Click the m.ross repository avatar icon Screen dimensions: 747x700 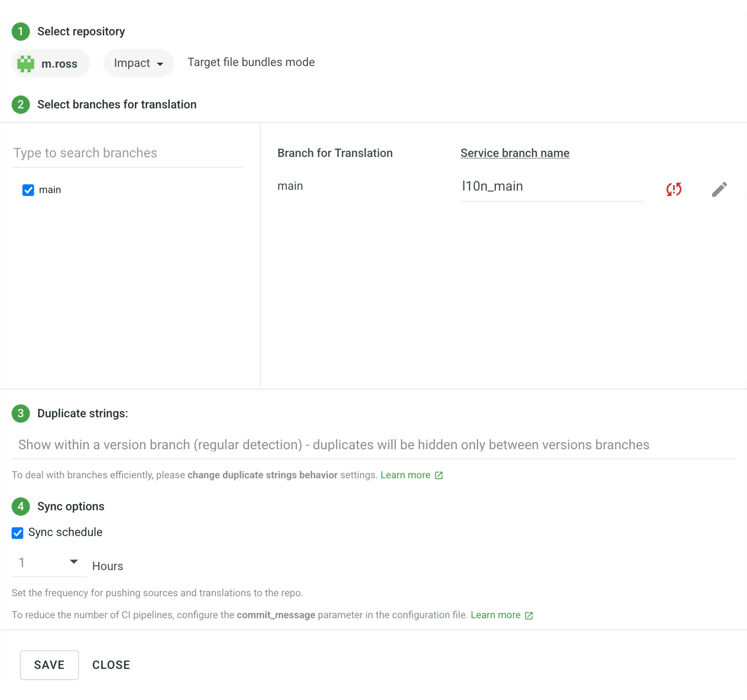coord(26,63)
